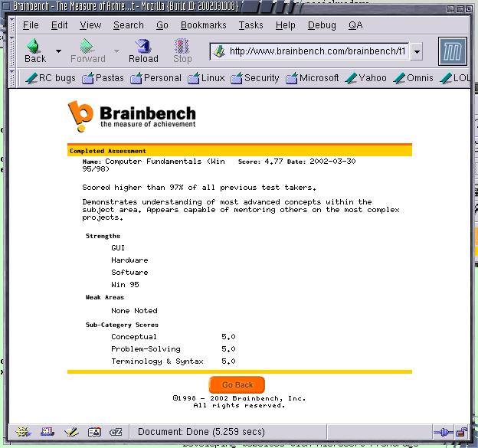Click the 'None Noted' weak areas text
Image resolution: width=478 pixels, height=448 pixels.
(134, 311)
